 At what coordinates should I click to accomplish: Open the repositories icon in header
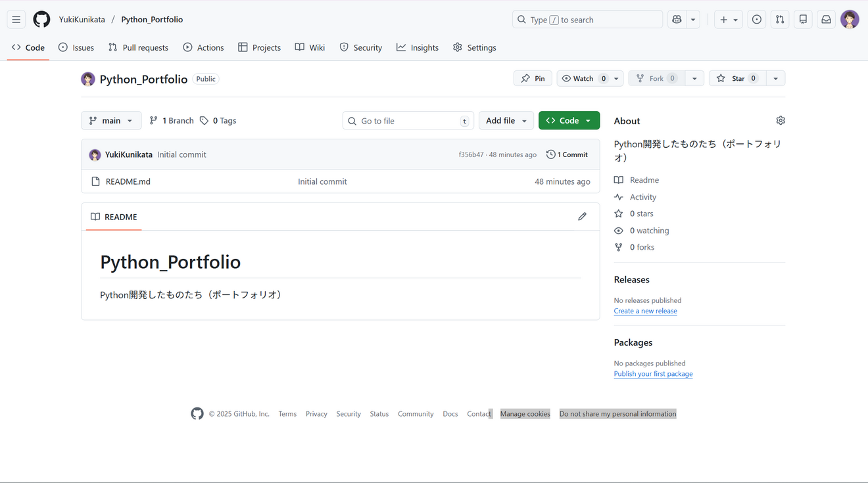coord(803,20)
